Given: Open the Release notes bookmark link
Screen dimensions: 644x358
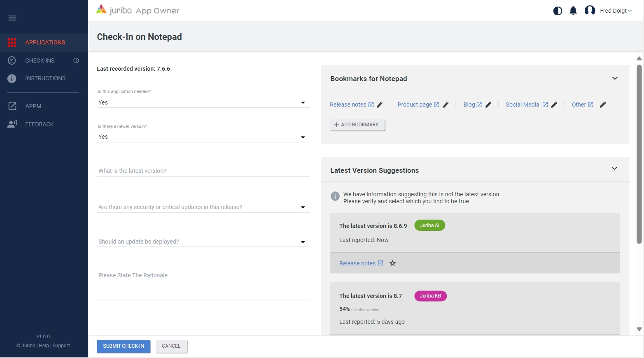Looking at the screenshot, I should pos(352,105).
